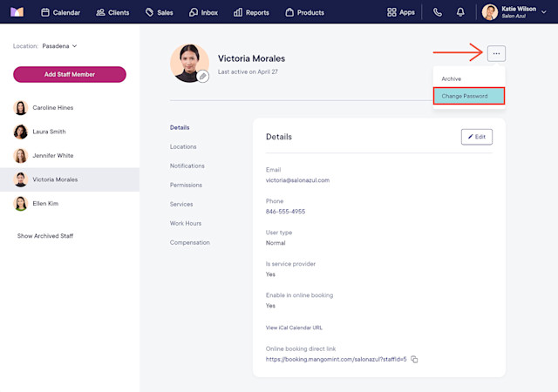
Task: Edit Victoria Morales' profile photo
Action: click(x=202, y=76)
